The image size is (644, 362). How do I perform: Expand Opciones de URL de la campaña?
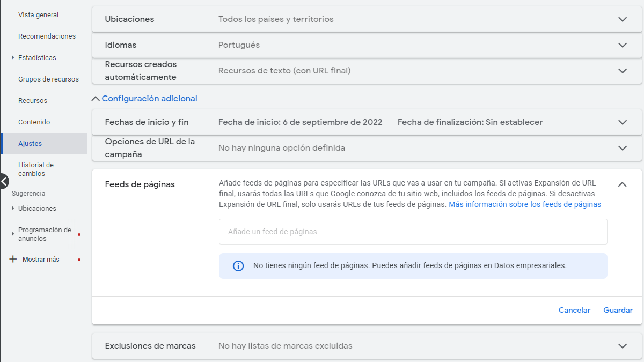click(x=623, y=148)
